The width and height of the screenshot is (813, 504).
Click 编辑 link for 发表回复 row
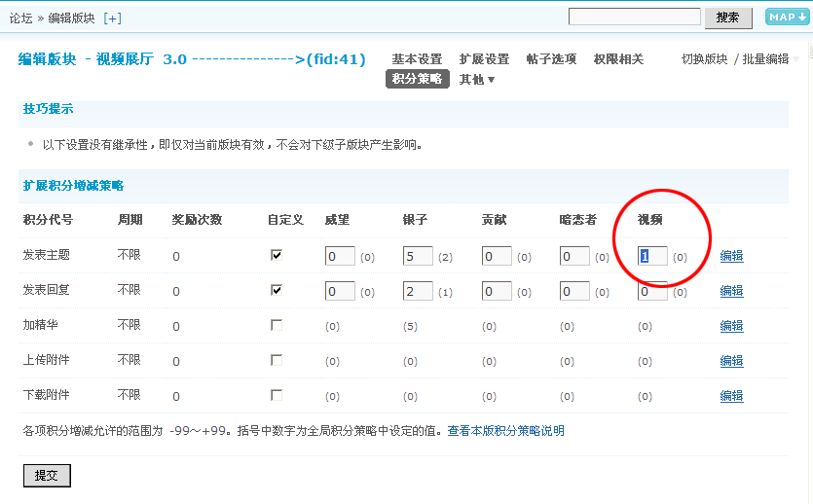click(x=731, y=291)
